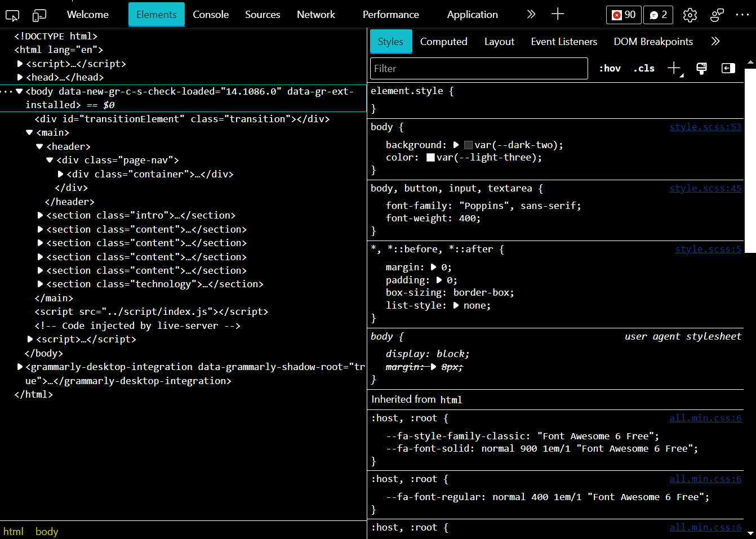This screenshot has width=756, height=539.
Task: Click the font-weight 400 value
Action: [467, 219]
